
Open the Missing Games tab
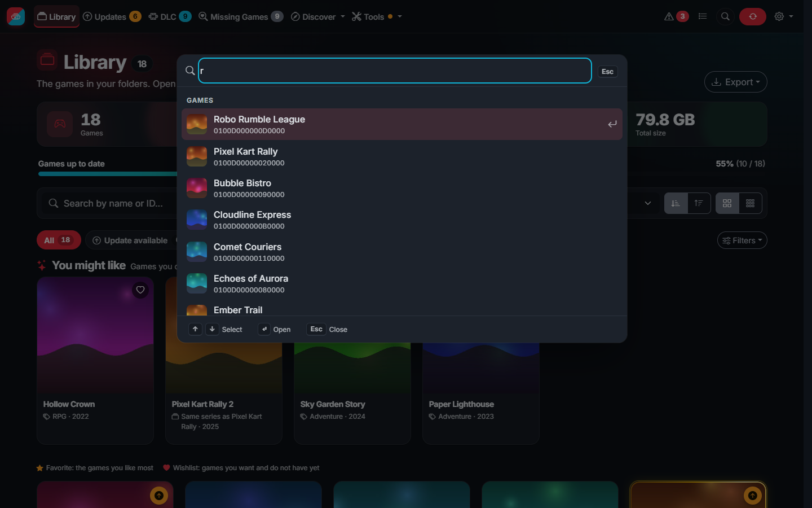pyautogui.click(x=241, y=17)
